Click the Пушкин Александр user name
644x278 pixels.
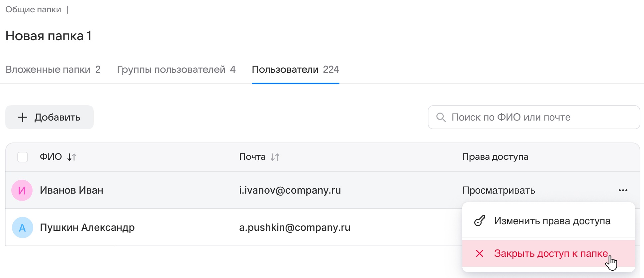(87, 228)
